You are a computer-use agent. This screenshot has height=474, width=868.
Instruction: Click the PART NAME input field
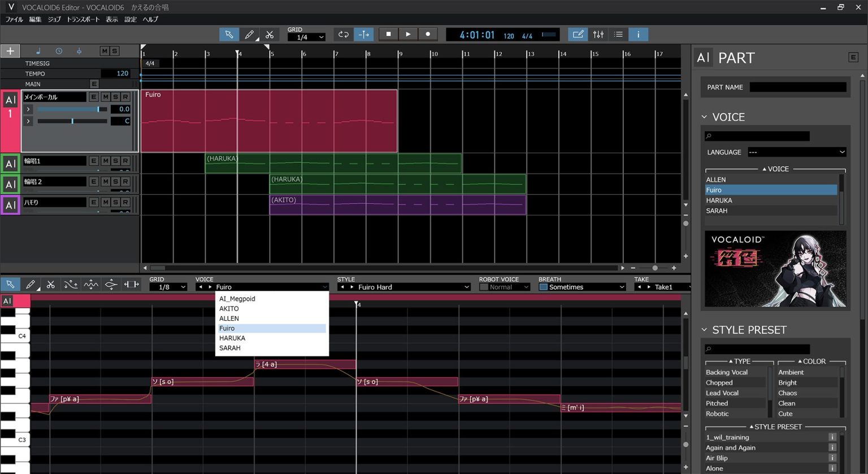pos(798,87)
